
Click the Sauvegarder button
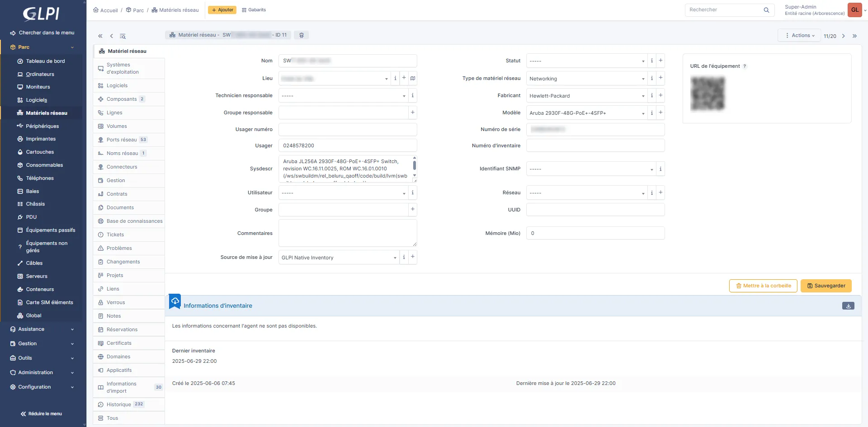826,286
